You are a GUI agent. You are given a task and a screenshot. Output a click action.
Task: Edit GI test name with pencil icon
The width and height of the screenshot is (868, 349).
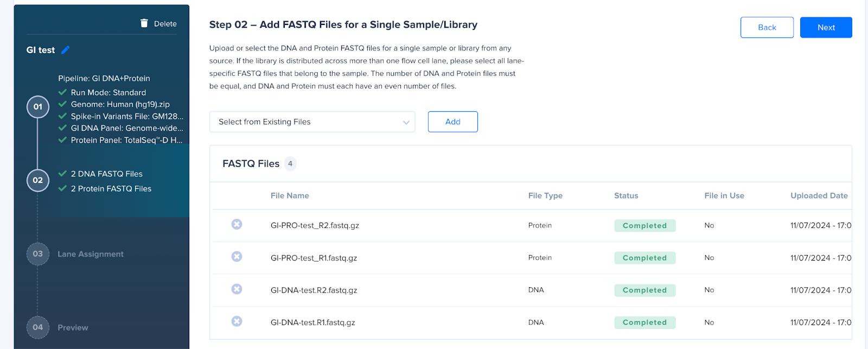pyautogui.click(x=66, y=50)
